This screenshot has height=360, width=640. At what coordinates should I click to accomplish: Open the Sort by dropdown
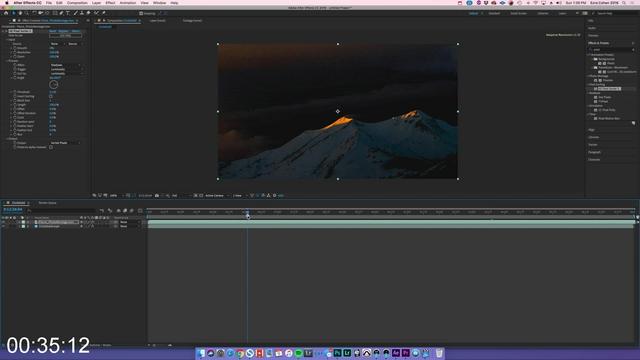(x=67, y=73)
